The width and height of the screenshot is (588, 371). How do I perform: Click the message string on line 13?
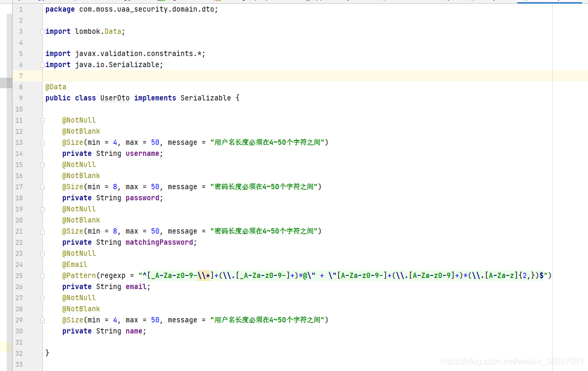click(x=267, y=142)
